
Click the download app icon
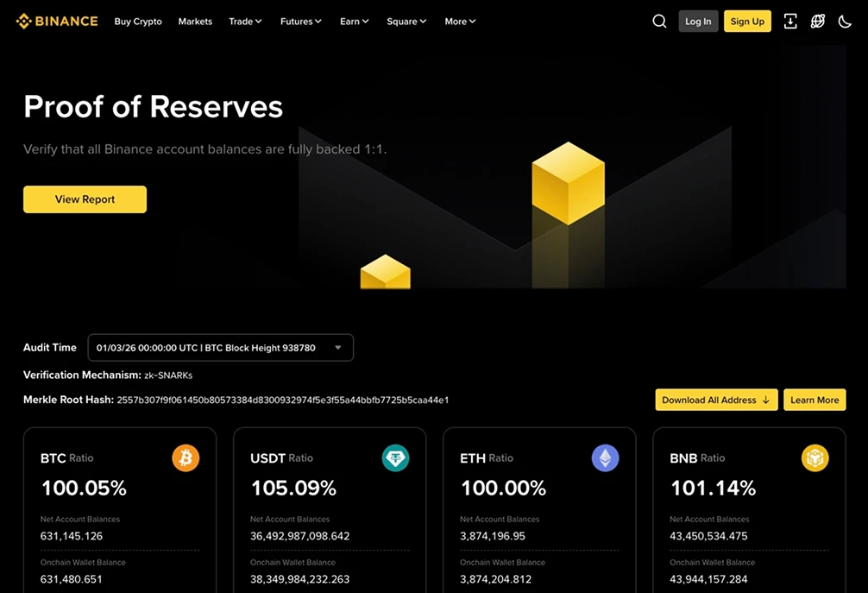790,21
